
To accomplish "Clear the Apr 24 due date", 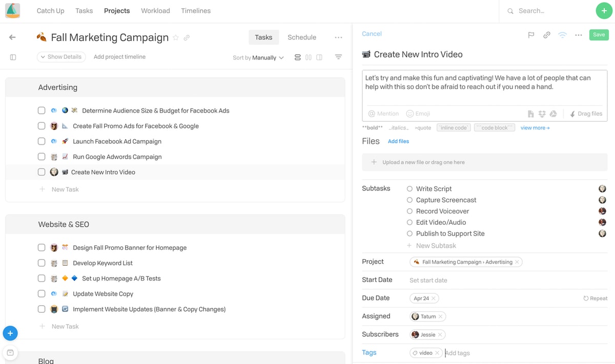I will (x=434, y=298).
